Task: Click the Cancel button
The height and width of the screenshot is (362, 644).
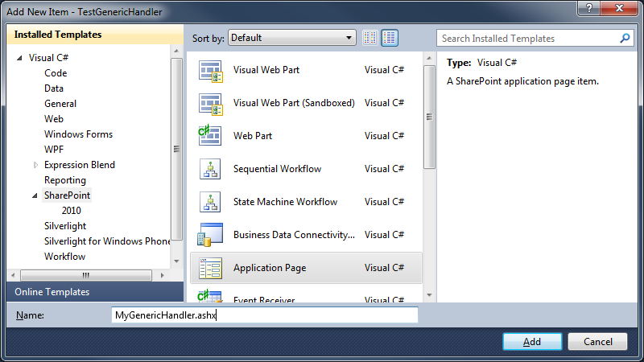Action: pos(597,341)
